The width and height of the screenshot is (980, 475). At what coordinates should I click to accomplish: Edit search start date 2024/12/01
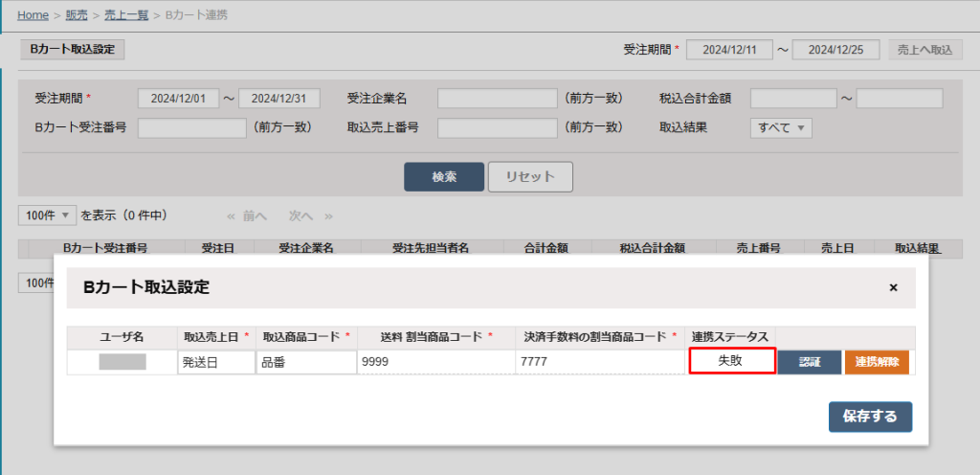click(179, 98)
